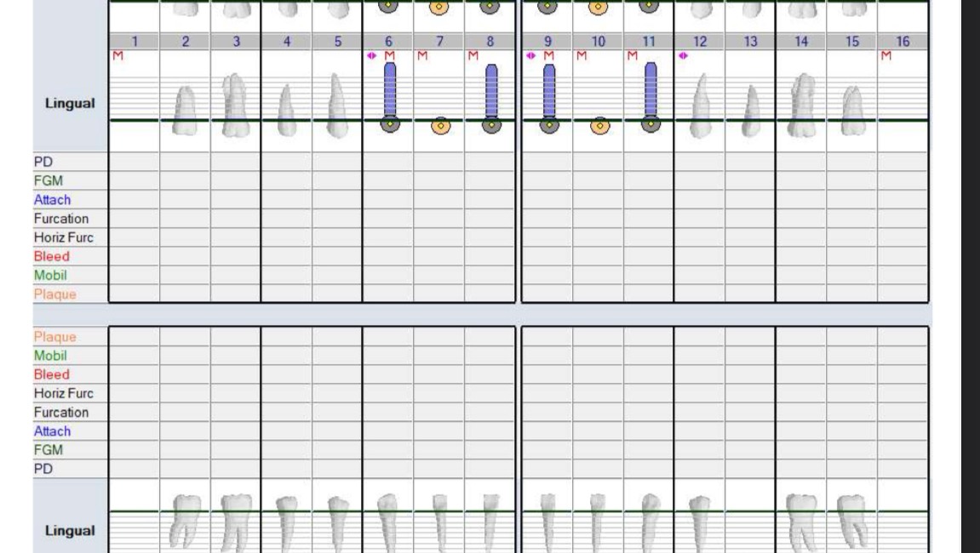Click the red M marker on tooth 10

pyautogui.click(x=582, y=55)
